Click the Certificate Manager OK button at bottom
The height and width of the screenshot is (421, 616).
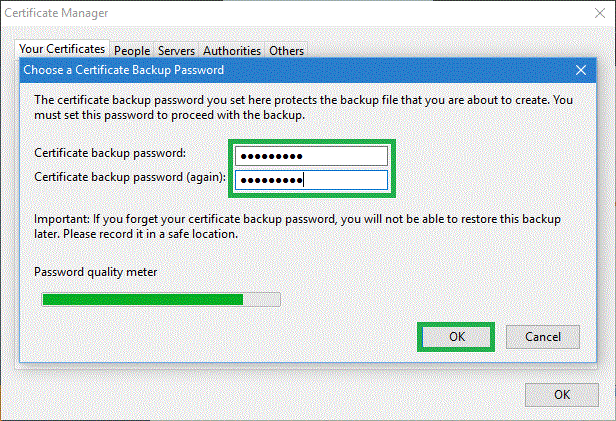(562, 394)
